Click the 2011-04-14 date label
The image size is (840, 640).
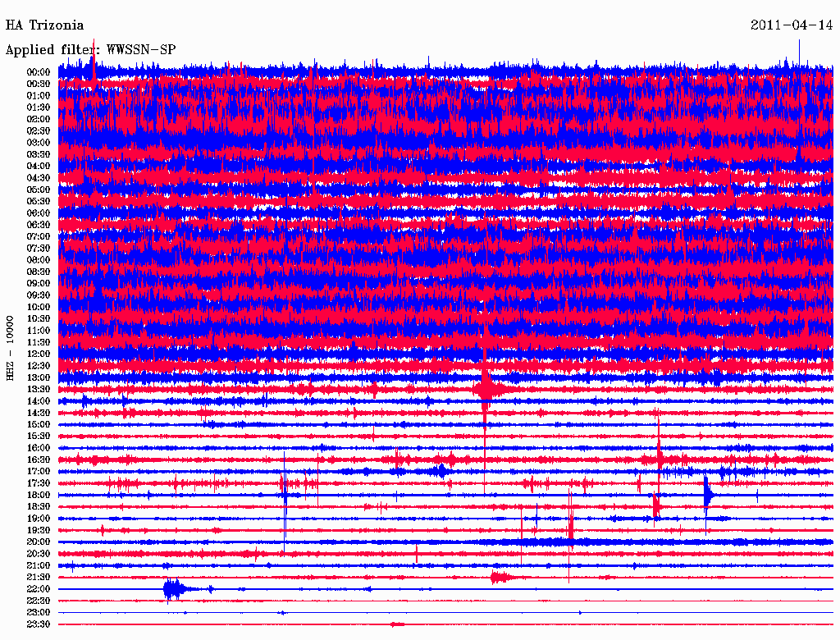792,25
